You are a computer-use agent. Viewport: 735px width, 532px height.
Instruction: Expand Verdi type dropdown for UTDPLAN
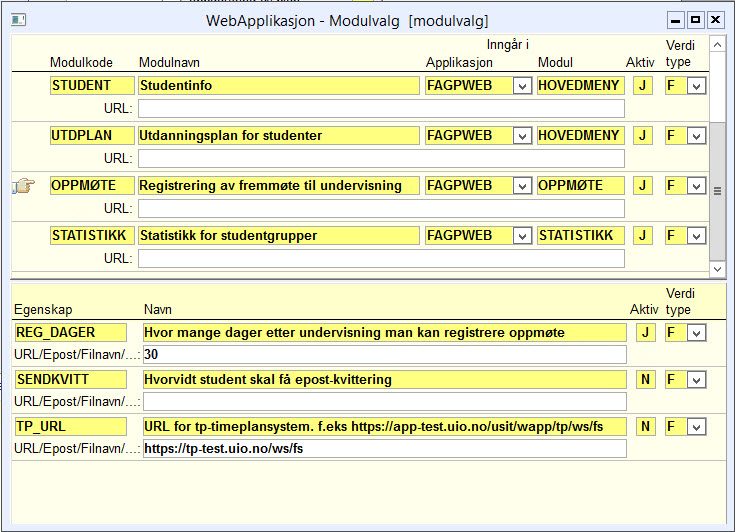point(697,136)
